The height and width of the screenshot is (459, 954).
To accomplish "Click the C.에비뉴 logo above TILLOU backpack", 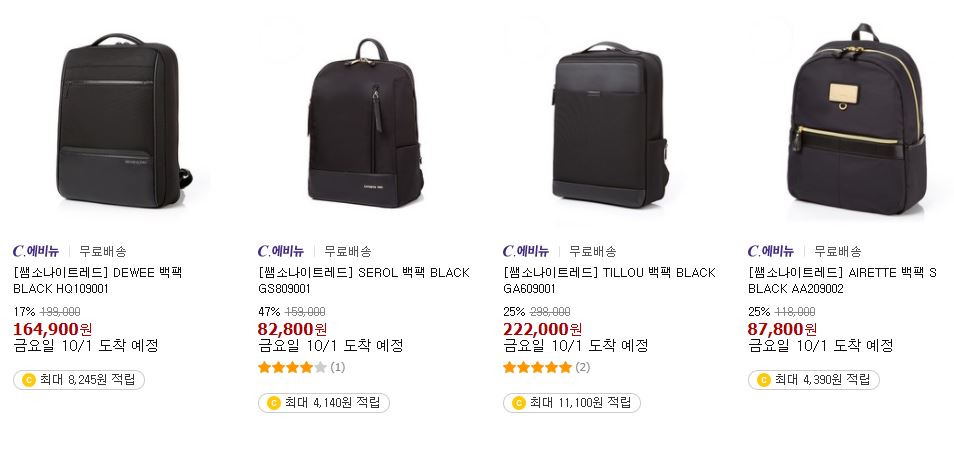I will (x=526, y=251).
